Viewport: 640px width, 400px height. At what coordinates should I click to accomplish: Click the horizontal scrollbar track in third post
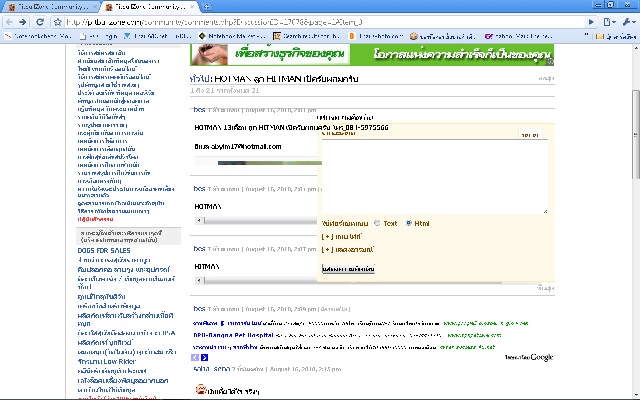(260, 281)
